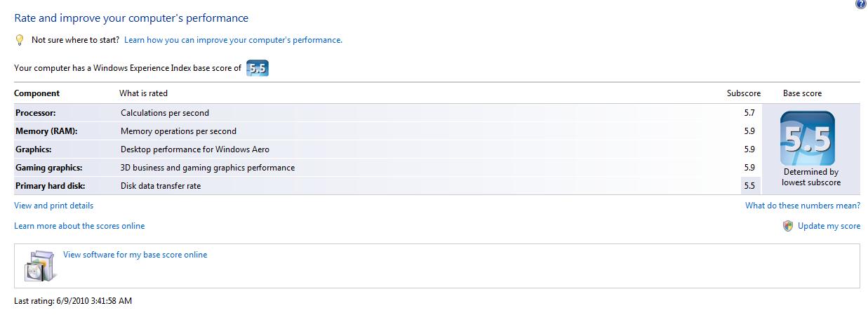
Task: Click Update my score link
Action: 829,226
